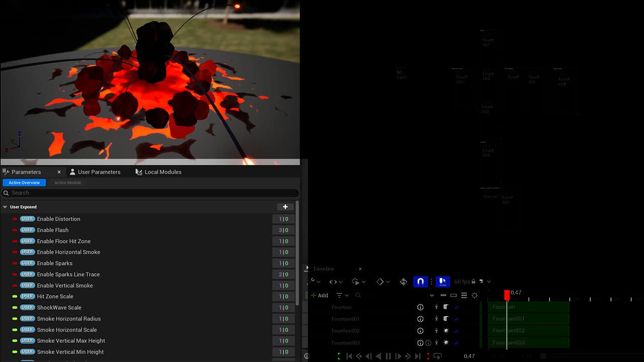Toggle Fountain002 enabled checkmark
644x362 pixels.
point(456,331)
